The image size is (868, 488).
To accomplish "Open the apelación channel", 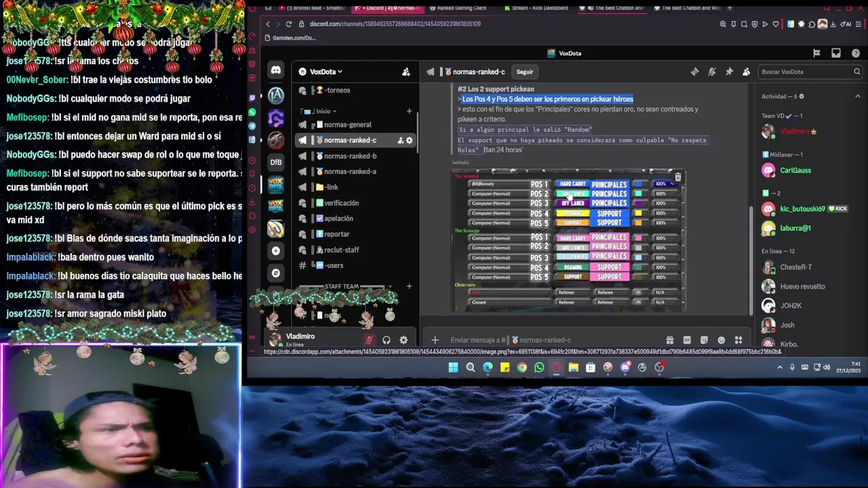I will (x=357, y=218).
